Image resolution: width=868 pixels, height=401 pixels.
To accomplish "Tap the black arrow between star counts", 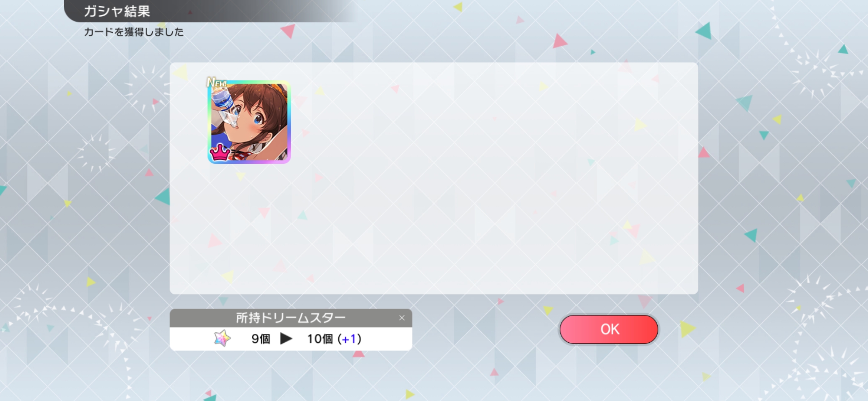I will tap(286, 339).
